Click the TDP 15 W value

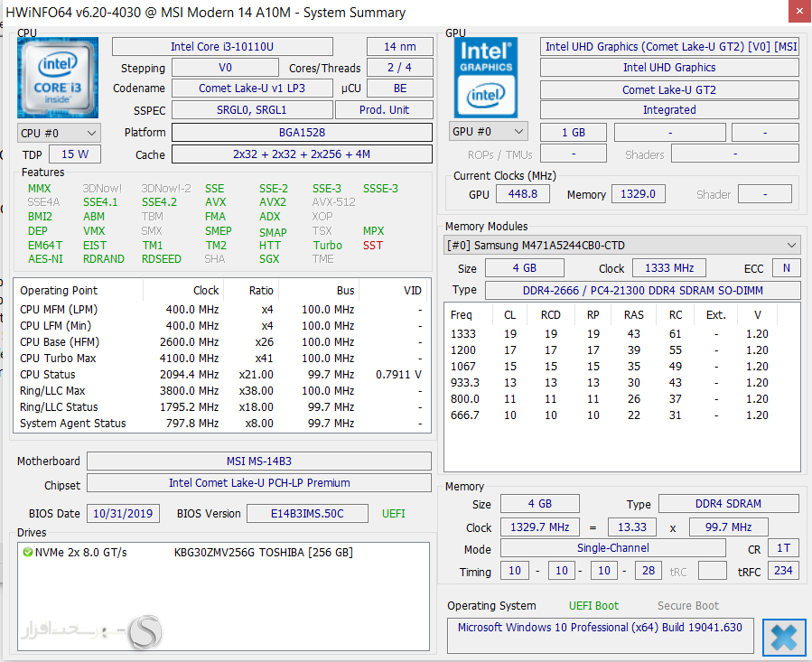point(75,154)
